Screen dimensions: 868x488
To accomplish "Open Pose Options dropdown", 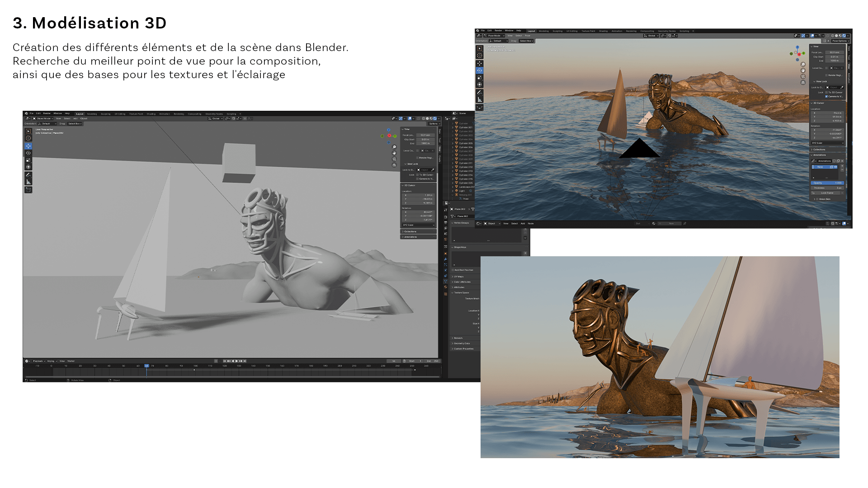I will click(x=840, y=41).
